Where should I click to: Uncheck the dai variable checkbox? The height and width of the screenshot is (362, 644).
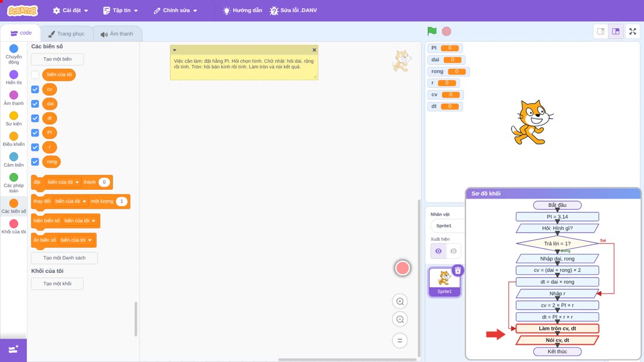tap(35, 104)
